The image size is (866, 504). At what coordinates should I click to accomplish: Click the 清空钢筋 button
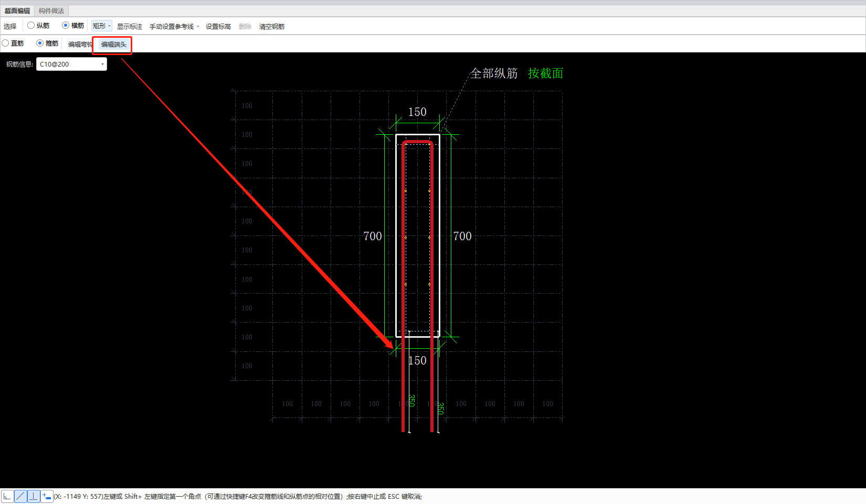click(272, 26)
